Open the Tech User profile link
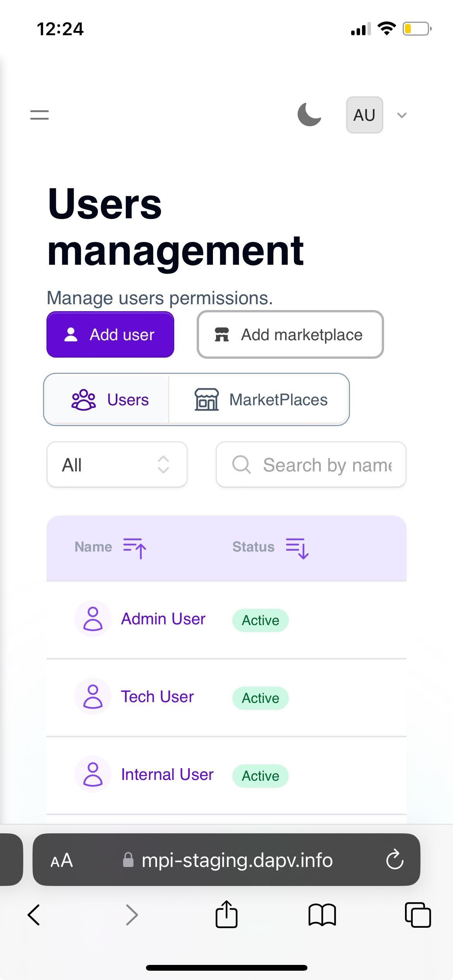 [157, 697]
